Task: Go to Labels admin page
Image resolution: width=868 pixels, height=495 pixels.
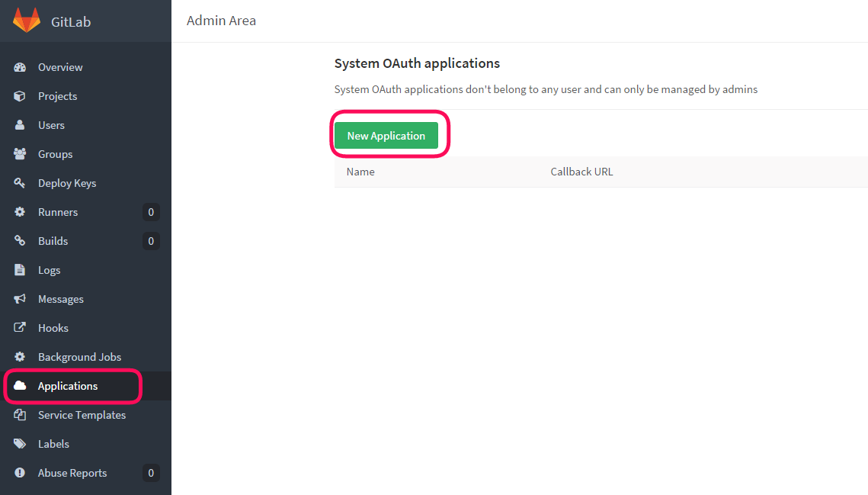Action: tap(53, 444)
